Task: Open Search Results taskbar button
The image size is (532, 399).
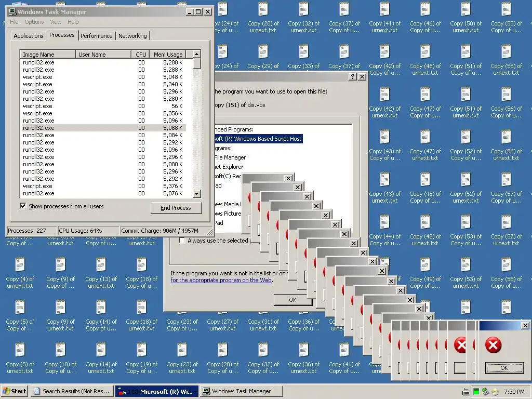Action: click(x=72, y=391)
